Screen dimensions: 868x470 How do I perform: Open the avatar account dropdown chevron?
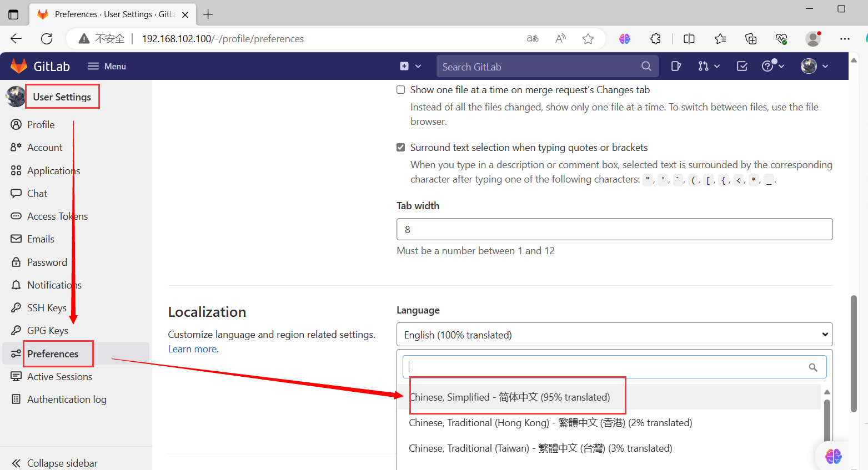click(x=825, y=66)
